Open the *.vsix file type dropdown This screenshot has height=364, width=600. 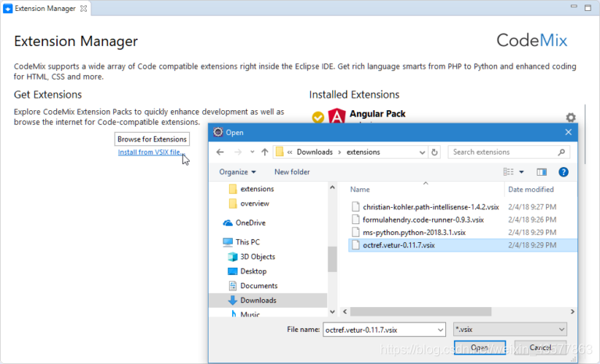509,329
